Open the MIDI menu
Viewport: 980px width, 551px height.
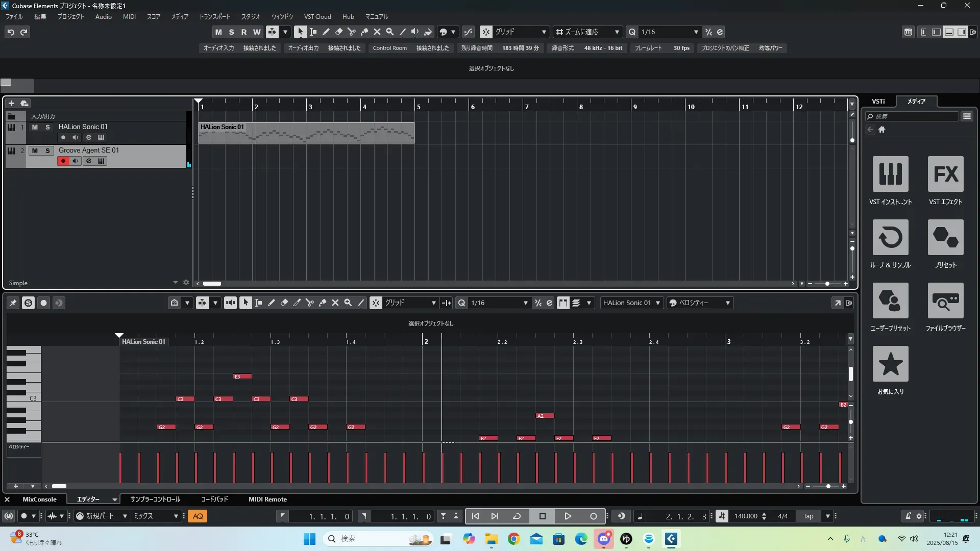click(129, 16)
